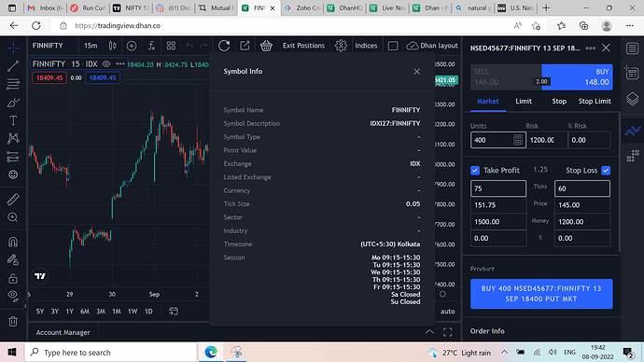Activate the magnet mode icon

pos(13,243)
